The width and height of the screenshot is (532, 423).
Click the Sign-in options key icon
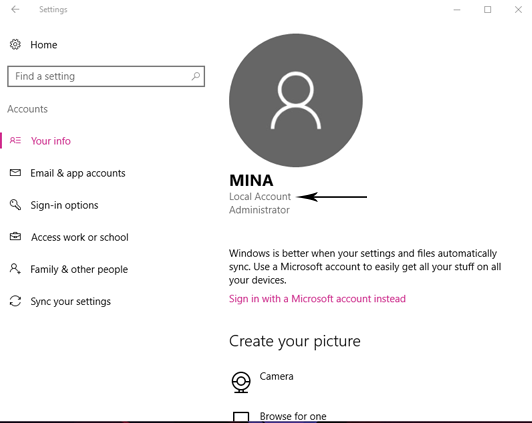15,205
